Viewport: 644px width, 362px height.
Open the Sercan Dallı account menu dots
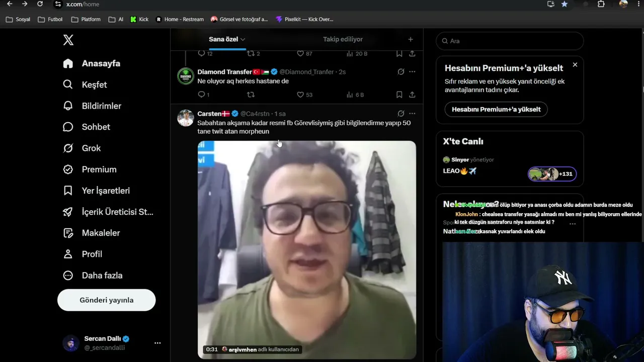tap(157, 343)
